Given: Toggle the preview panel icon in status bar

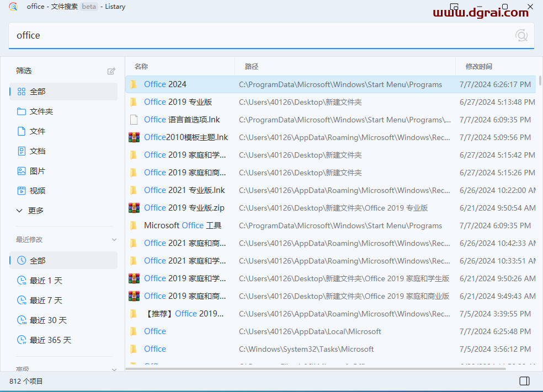Looking at the screenshot, I should [x=524, y=381].
